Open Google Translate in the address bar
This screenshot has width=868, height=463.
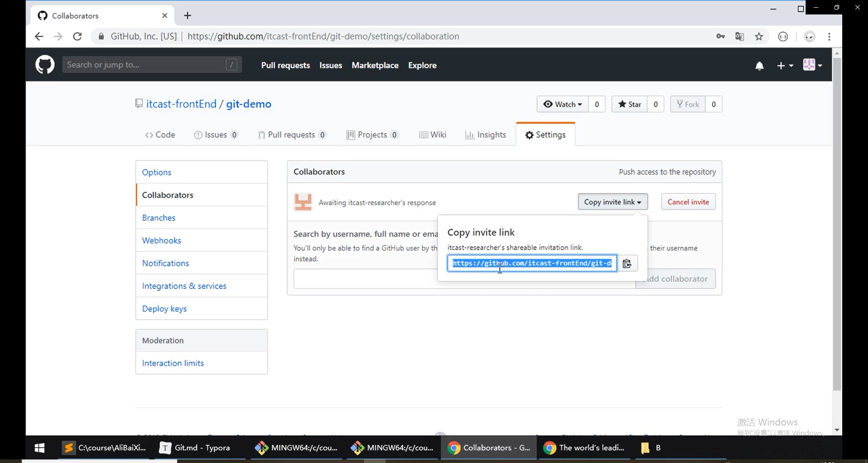(740, 36)
